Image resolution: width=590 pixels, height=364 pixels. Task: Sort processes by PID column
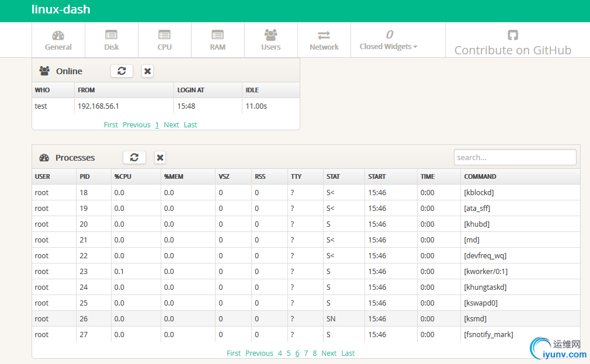point(93,176)
